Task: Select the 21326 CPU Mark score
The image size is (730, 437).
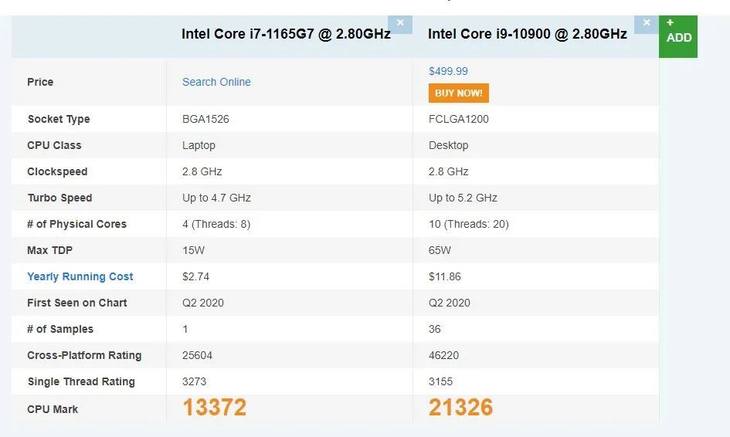Action: (460, 407)
